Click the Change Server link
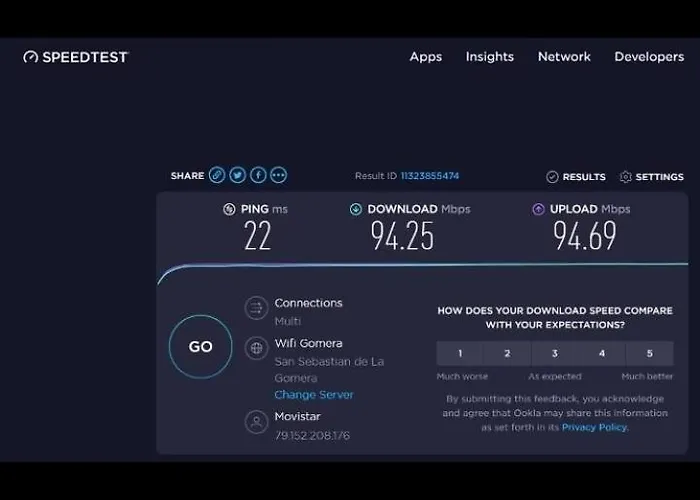This screenshot has height=500, width=700. point(314,395)
